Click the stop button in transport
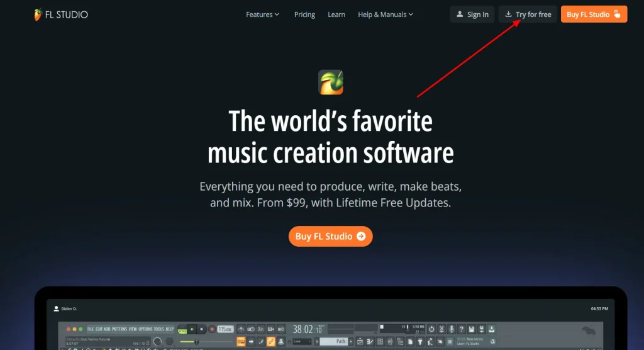This screenshot has height=350, width=644. click(x=202, y=329)
